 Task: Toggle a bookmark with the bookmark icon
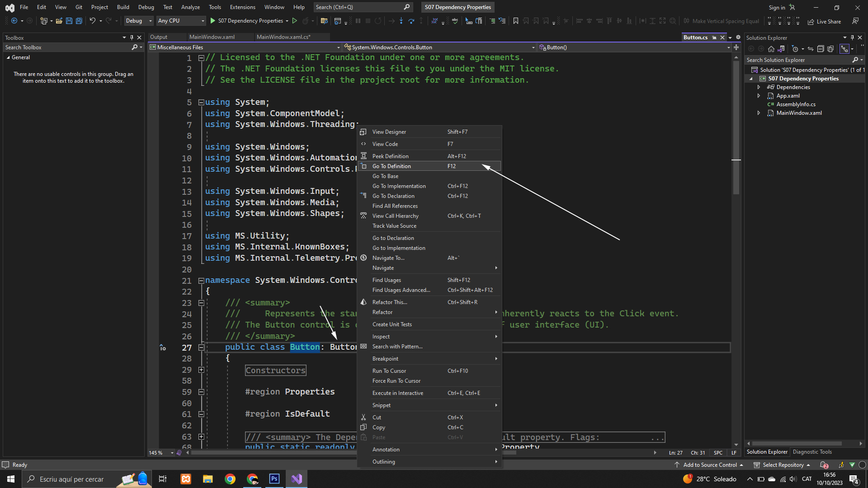516,21
